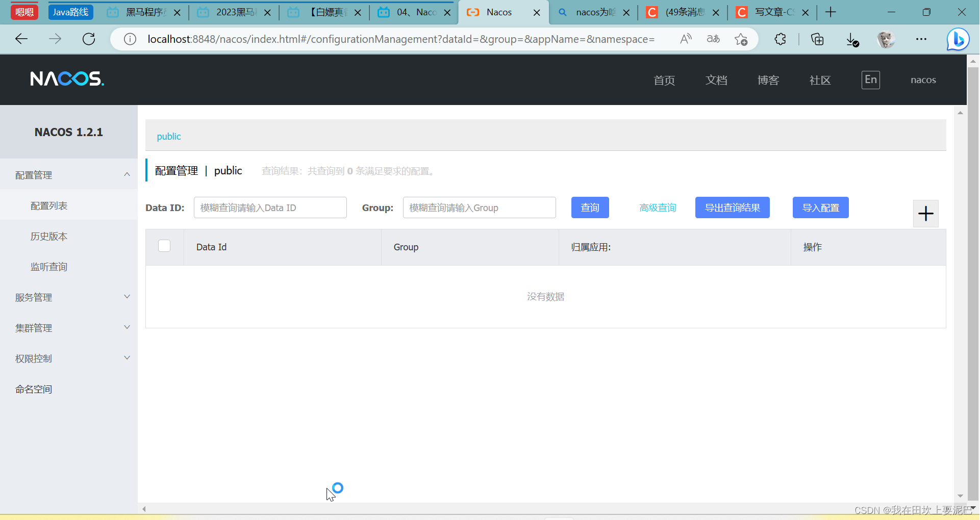Focus the Data ID search field
The image size is (980, 520).
click(x=270, y=207)
